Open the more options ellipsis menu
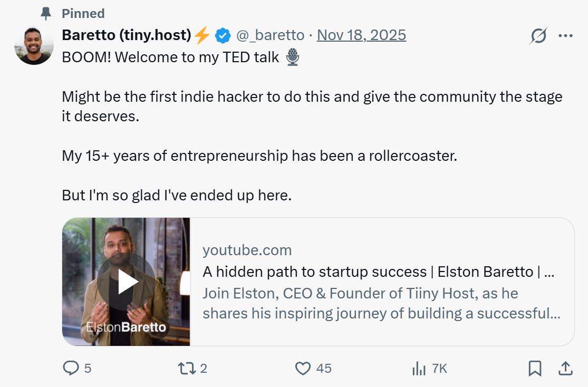588x387 pixels. [566, 35]
